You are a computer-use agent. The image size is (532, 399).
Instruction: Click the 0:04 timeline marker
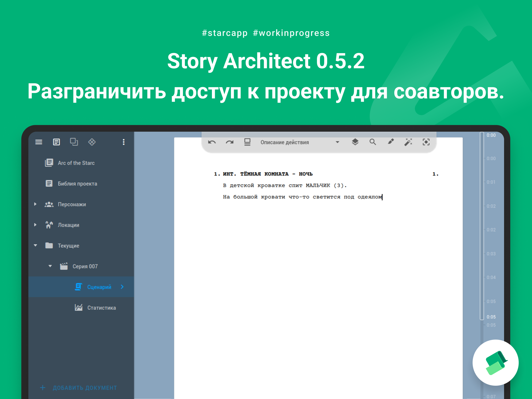coord(491,277)
